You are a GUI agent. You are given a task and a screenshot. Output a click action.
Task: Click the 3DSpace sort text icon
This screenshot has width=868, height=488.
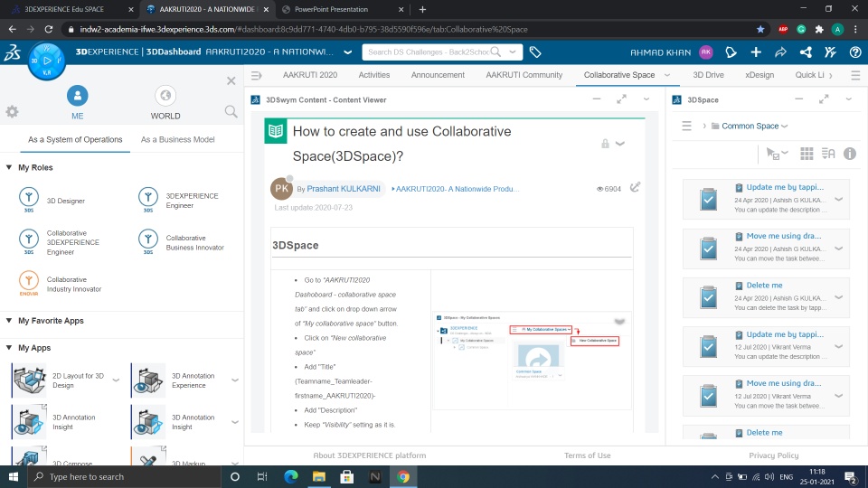click(828, 154)
